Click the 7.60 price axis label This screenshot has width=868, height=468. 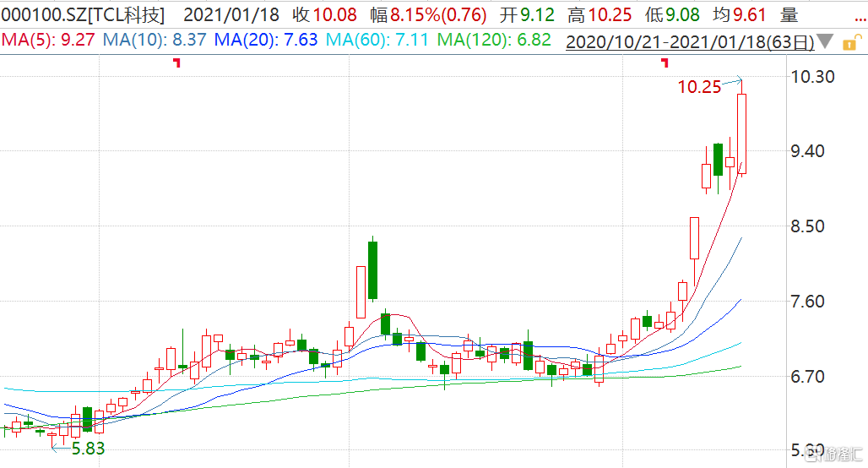pyautogui.click(x=808, y=302)
